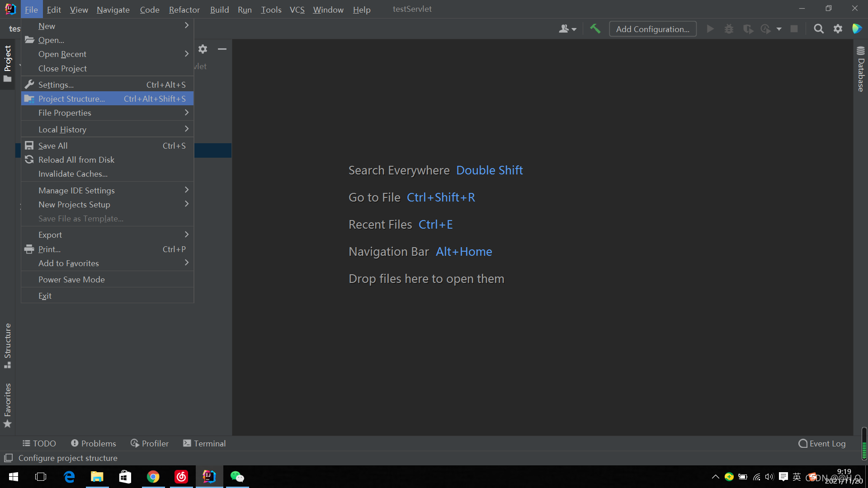Click Configure project structure link at bottom

pyautogui.click(x=67, y=458)
